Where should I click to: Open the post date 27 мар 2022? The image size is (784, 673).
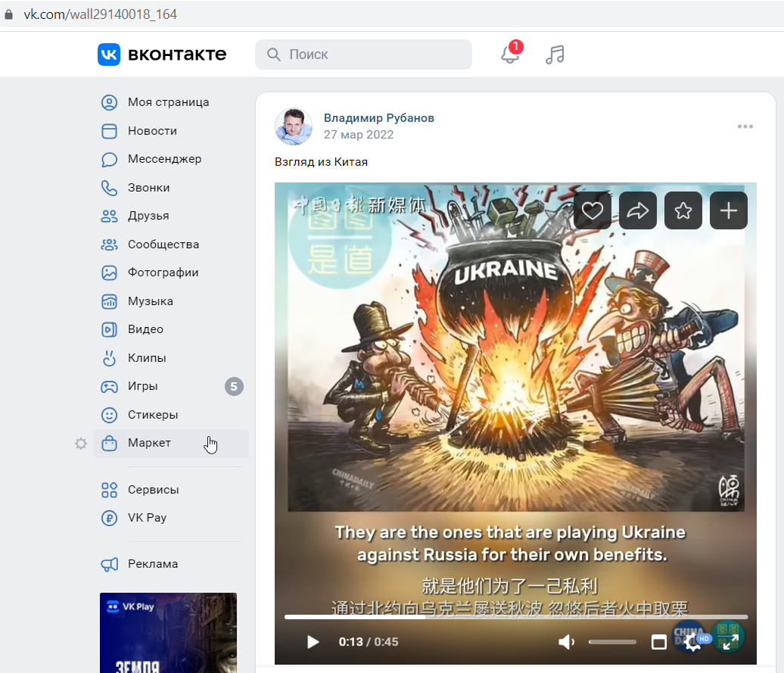(x=359, y=135)
